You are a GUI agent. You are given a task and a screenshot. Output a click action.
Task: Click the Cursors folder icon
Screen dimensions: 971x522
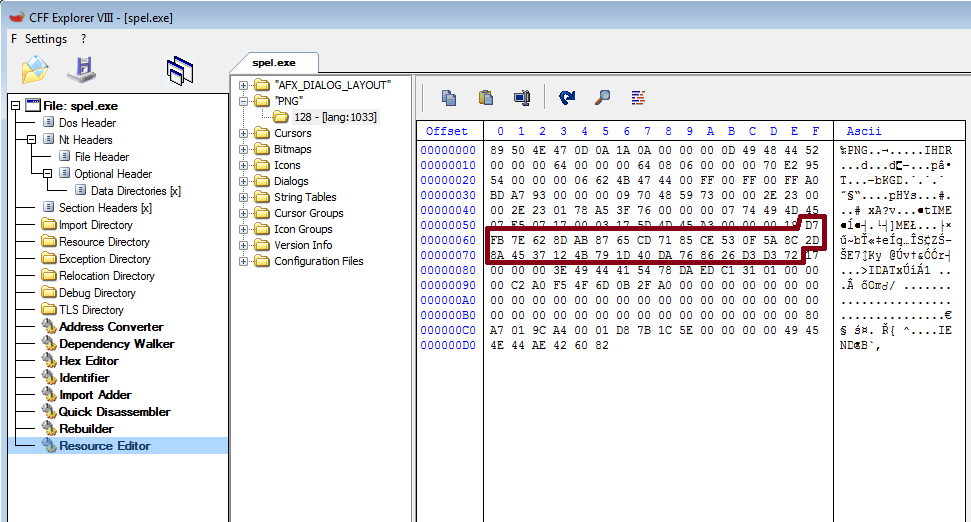(263, 133)
